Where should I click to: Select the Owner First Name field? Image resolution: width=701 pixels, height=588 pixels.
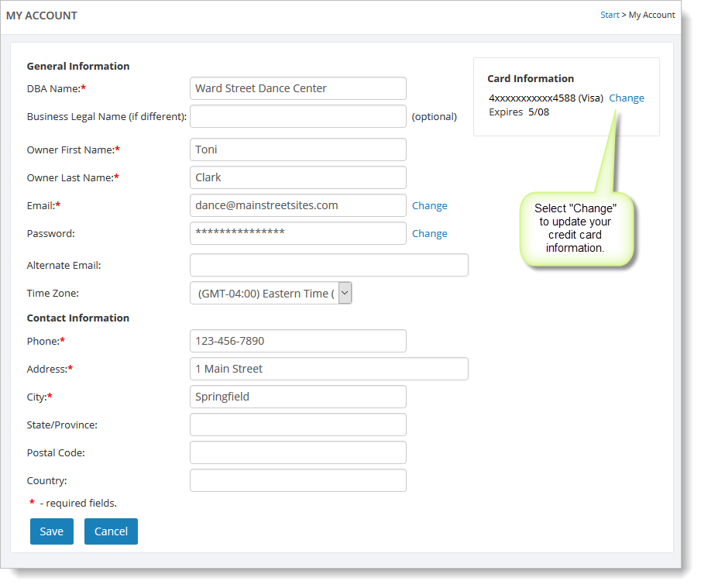tap(297, 150)
